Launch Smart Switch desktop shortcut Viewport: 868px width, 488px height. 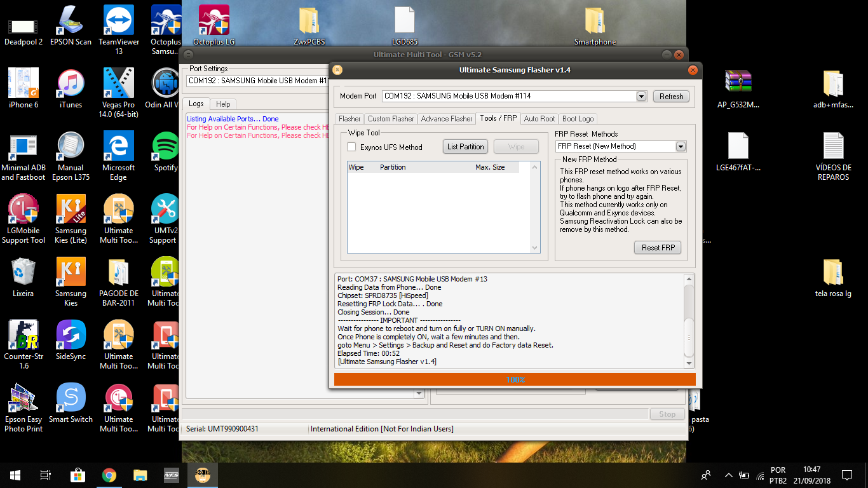click(71, 403)
